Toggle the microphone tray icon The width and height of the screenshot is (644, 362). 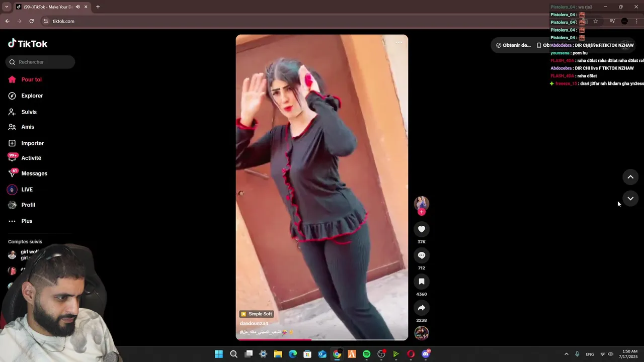coord(577,354)
